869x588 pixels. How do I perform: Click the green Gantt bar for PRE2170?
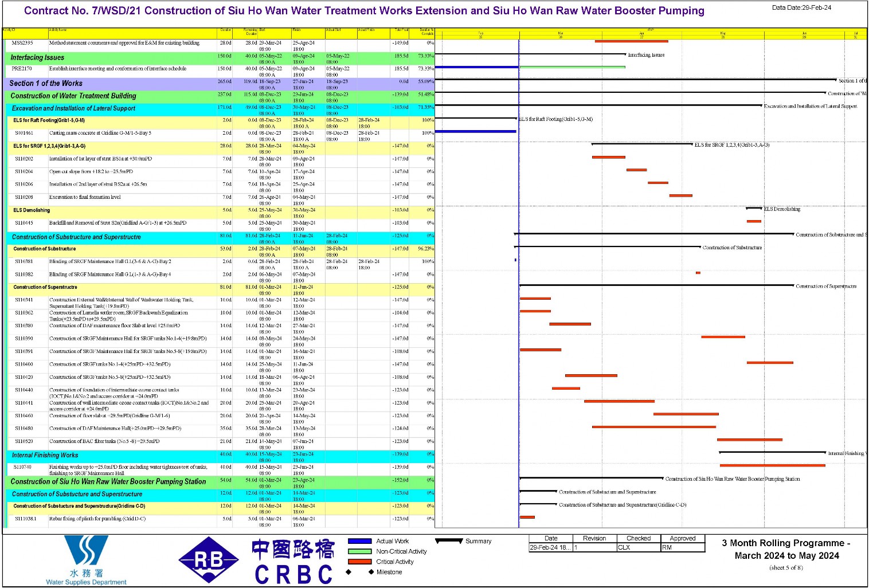pos(573,67)
